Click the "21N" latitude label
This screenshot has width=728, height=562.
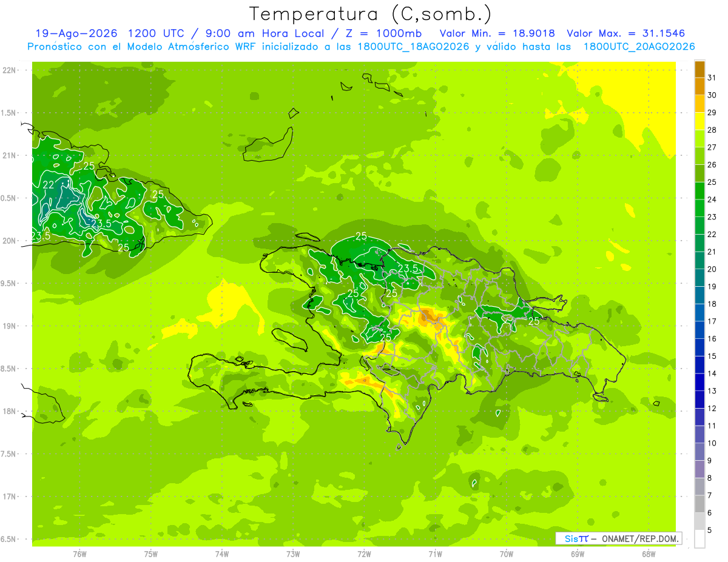[x=10, y=156]
